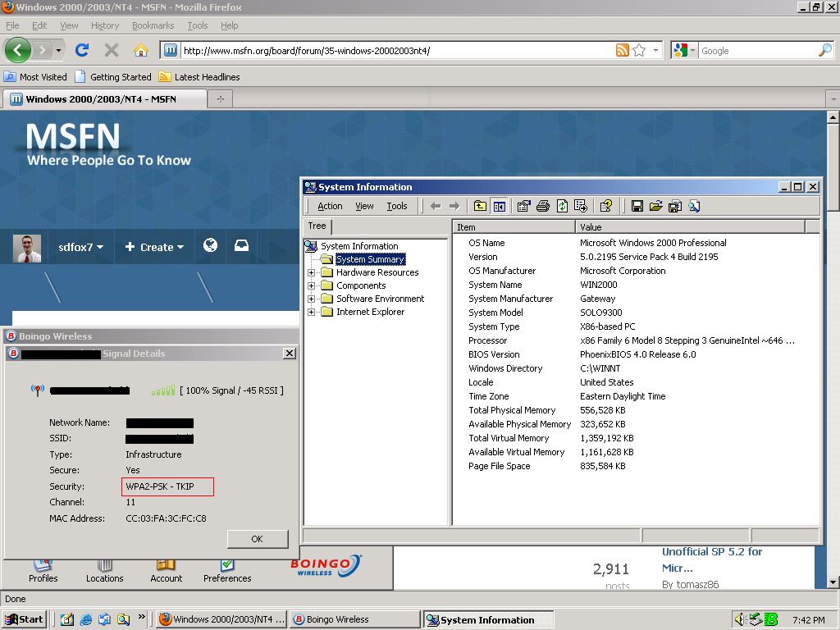Click inside the browser address bar
Screen dimensions: 840x630
coord(369,49)
